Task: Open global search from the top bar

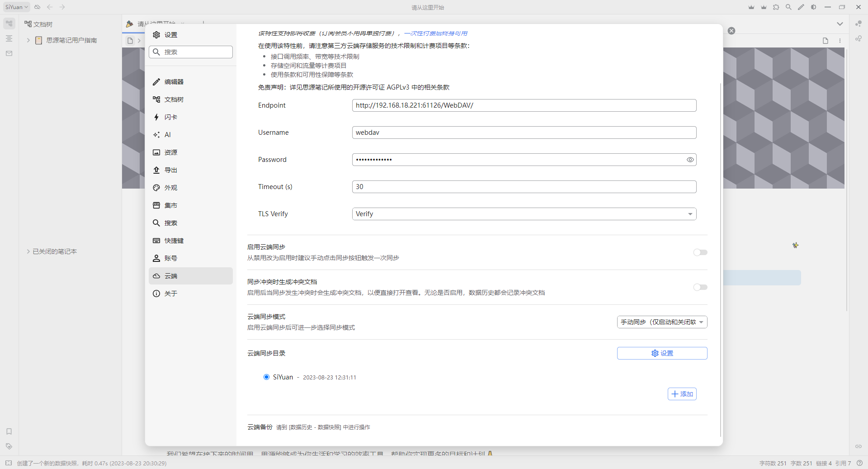Action: 789,7
